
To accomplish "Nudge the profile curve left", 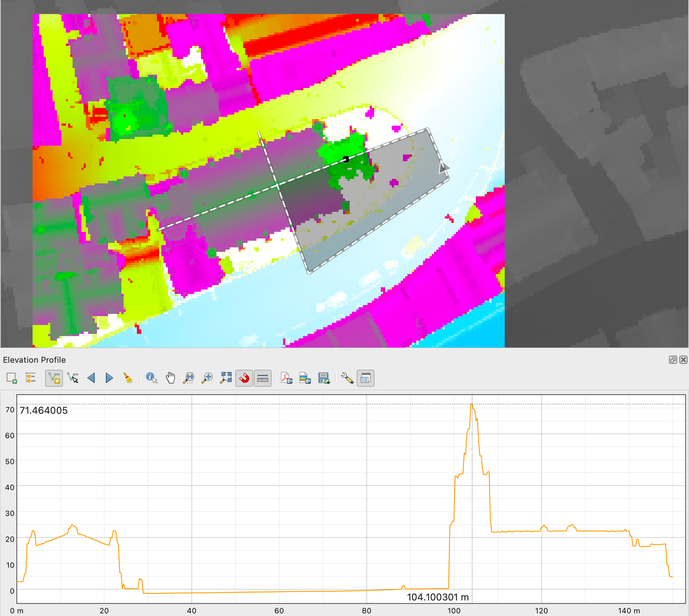I will pos(91,378).
